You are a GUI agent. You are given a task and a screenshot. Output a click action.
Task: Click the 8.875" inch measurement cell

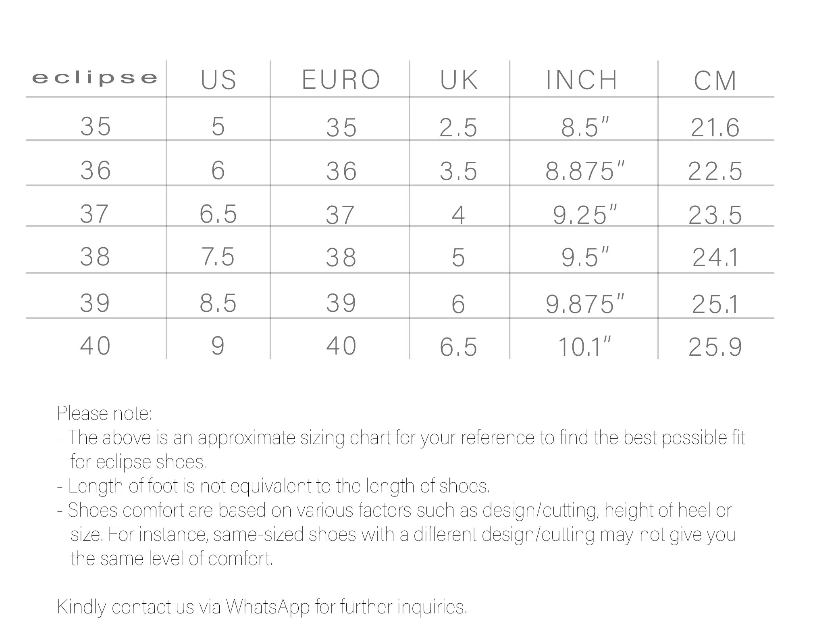(x=585, y=171)
